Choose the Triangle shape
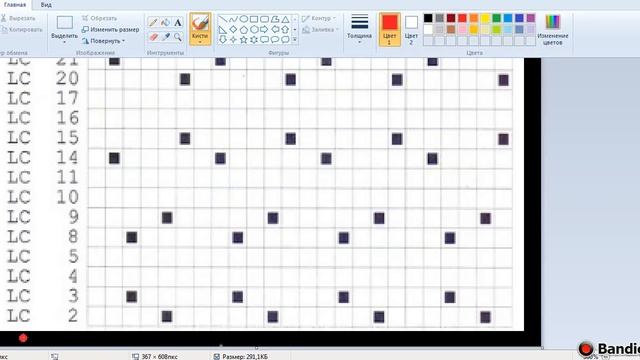 point(285,19)
